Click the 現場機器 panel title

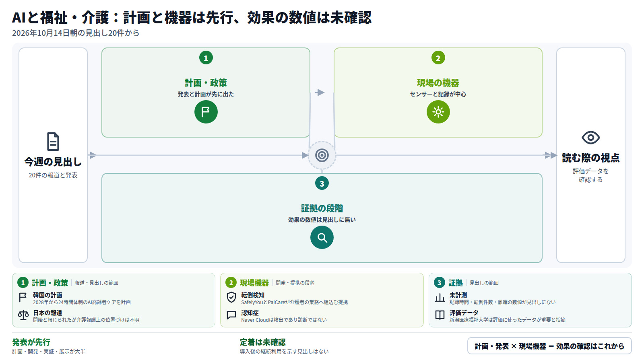click(254, 283)
